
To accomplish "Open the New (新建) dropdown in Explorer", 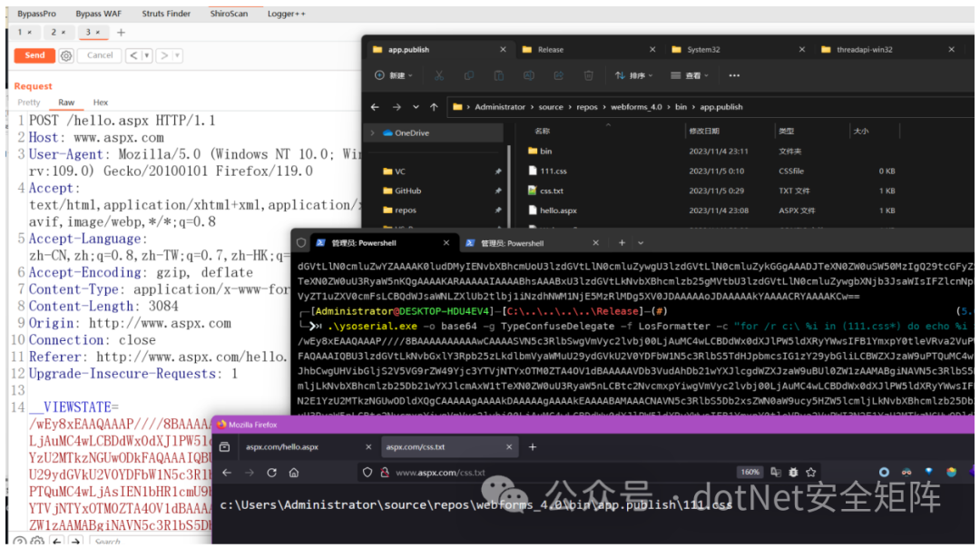I will (x=394, y=75).
